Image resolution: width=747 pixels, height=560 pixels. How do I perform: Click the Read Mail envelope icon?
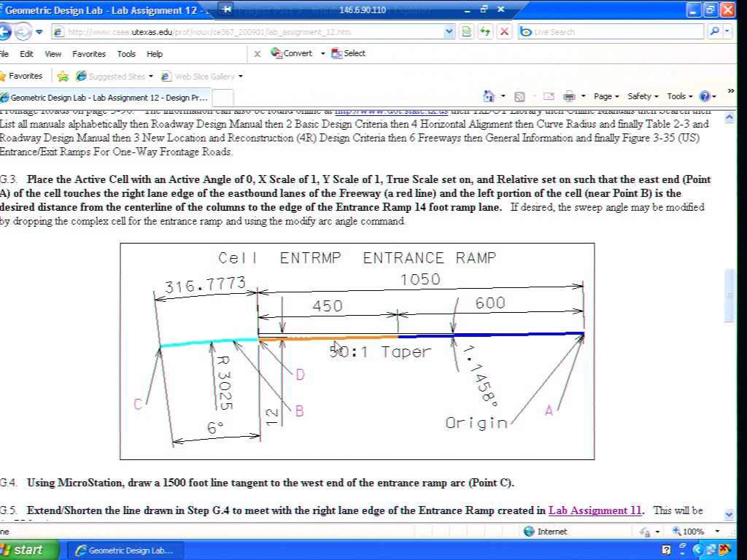549,97
